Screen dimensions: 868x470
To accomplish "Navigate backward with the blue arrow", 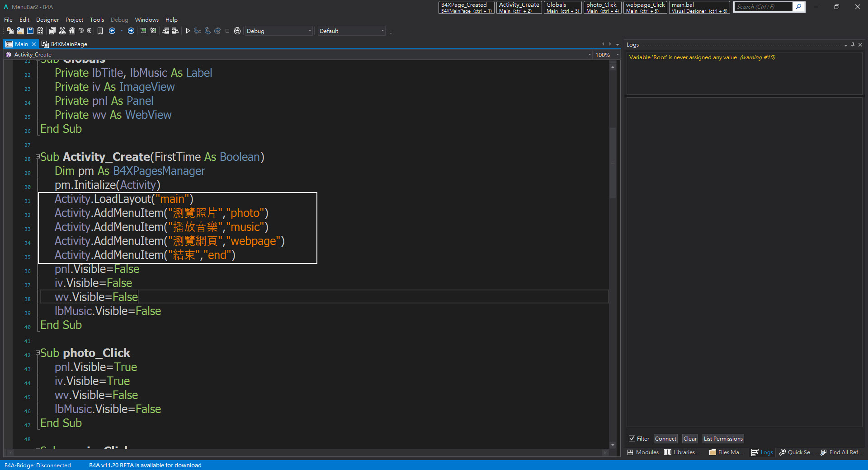I will (112, 31).
